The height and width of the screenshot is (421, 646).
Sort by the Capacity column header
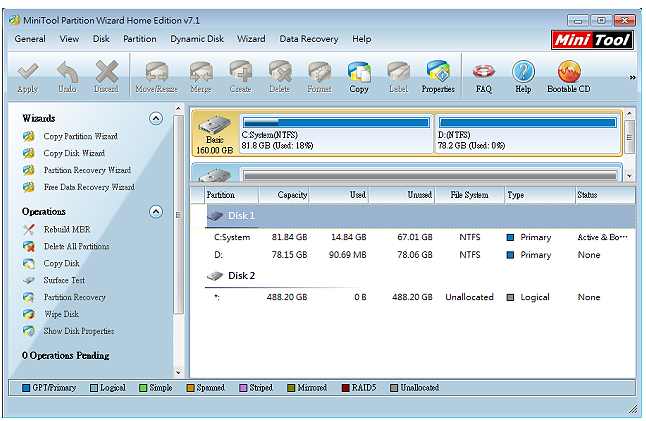point(284,195)
